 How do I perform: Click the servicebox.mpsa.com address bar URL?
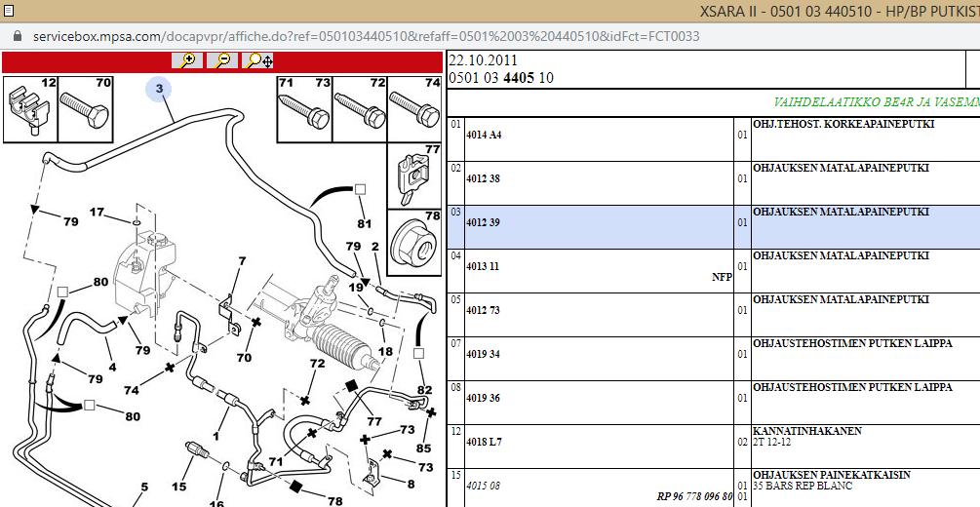(365, 36)
